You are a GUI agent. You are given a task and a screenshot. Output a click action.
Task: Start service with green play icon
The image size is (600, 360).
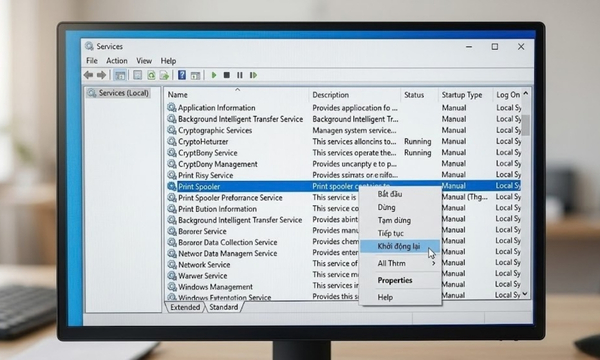coord(214,75)
